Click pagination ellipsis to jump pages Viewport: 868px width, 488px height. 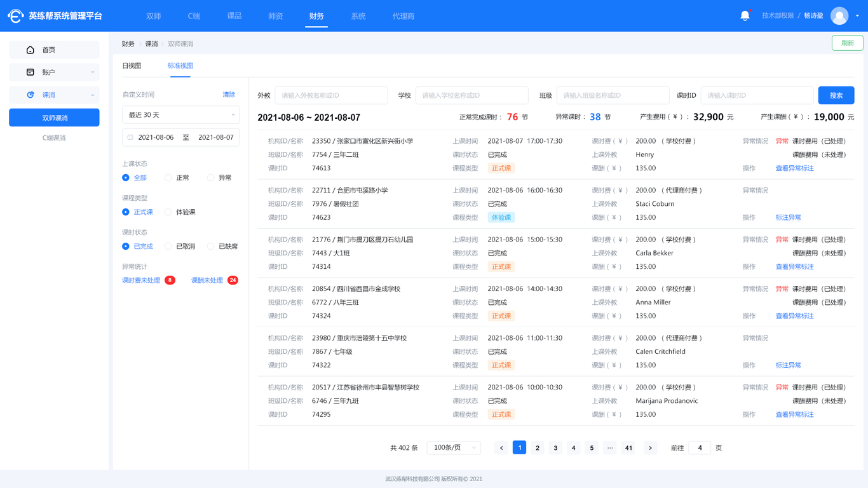[x=610, y=448]
